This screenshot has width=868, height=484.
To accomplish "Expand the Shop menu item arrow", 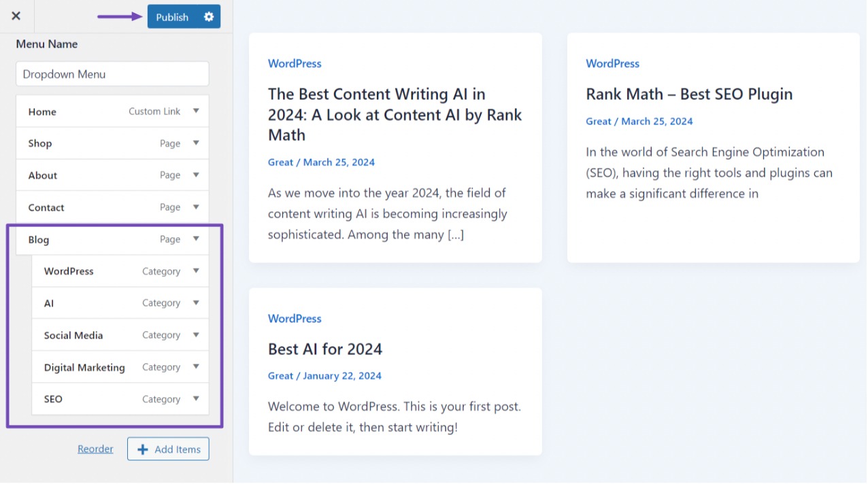I will click(x=196, y=143).
